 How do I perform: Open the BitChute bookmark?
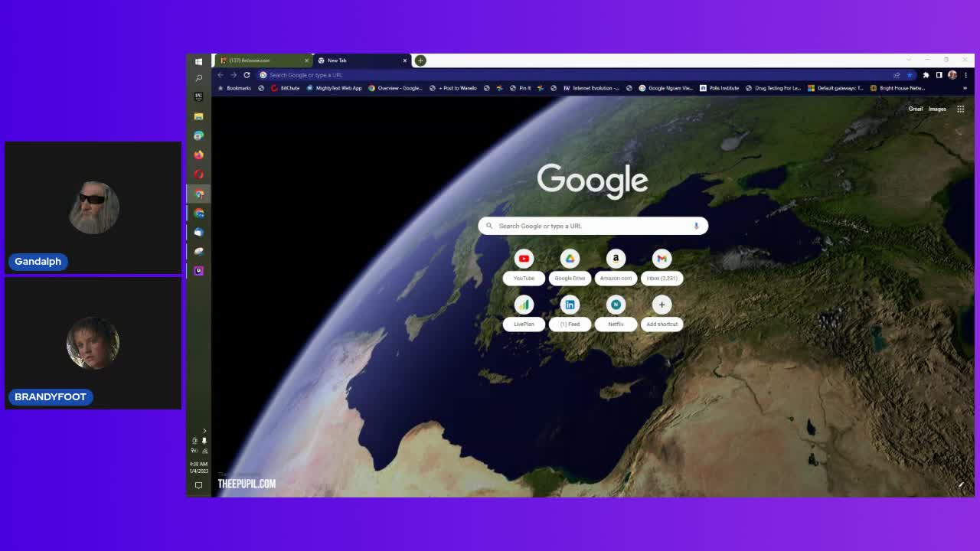[x=285, y=88]
